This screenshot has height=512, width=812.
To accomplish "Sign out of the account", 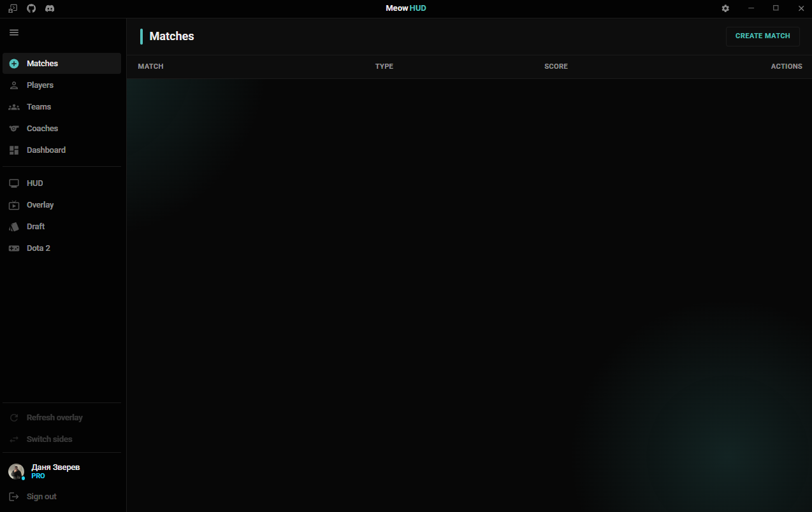I will 41,497.
